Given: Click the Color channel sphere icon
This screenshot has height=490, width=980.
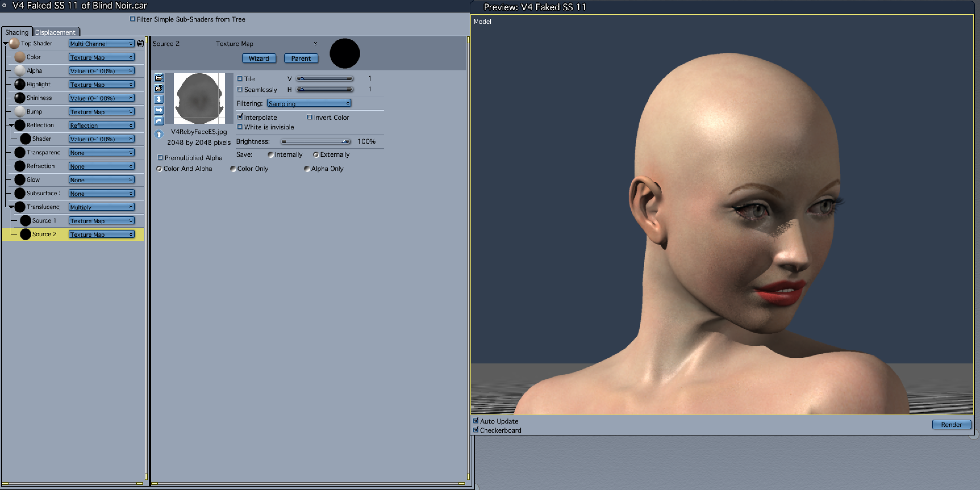Looking at the screenshot, I should [20, 57].
